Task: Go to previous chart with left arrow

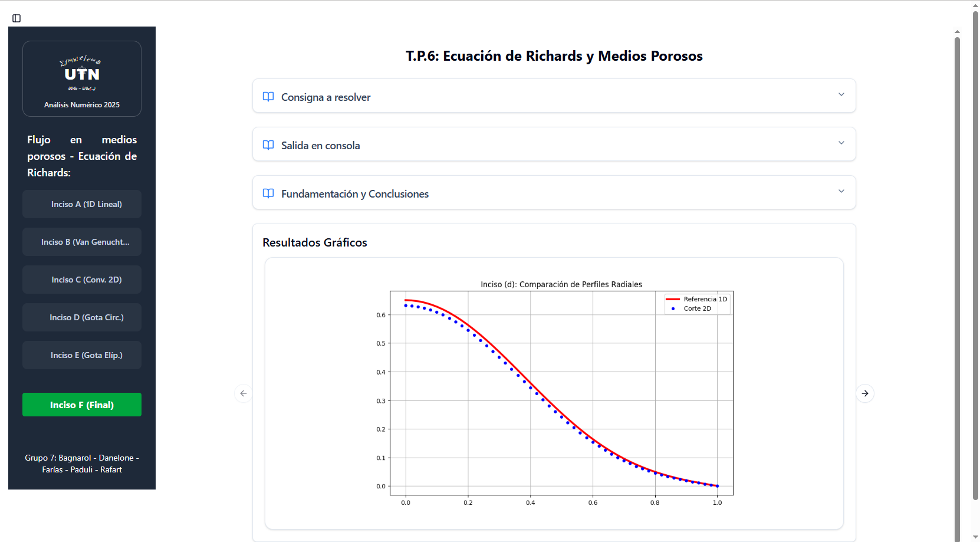Action: (244, 393)
